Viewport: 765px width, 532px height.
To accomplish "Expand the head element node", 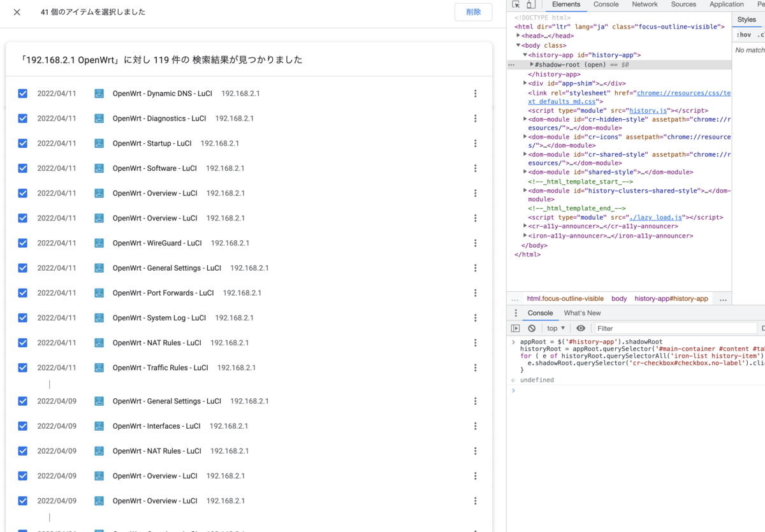I will 518,36.
